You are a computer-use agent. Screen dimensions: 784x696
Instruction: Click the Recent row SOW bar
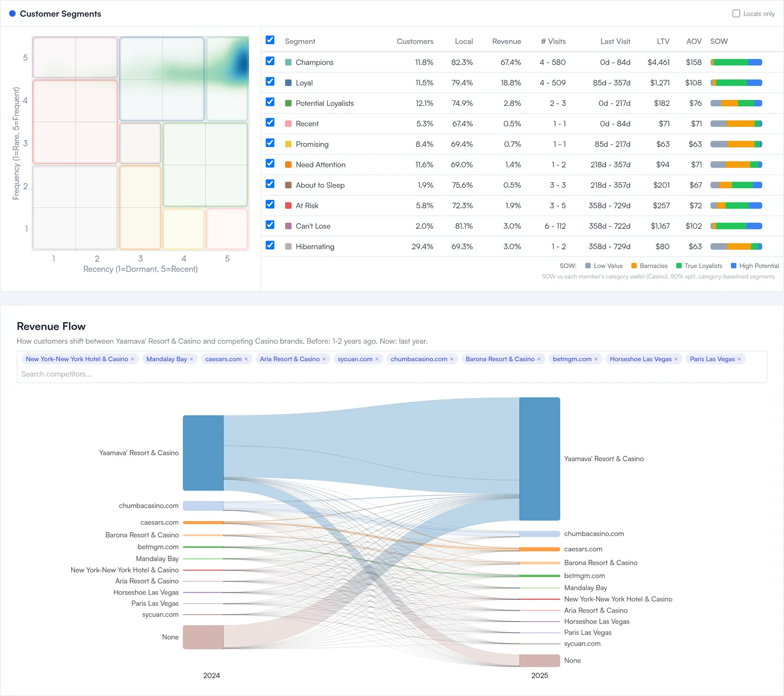(x=736, y=124)
